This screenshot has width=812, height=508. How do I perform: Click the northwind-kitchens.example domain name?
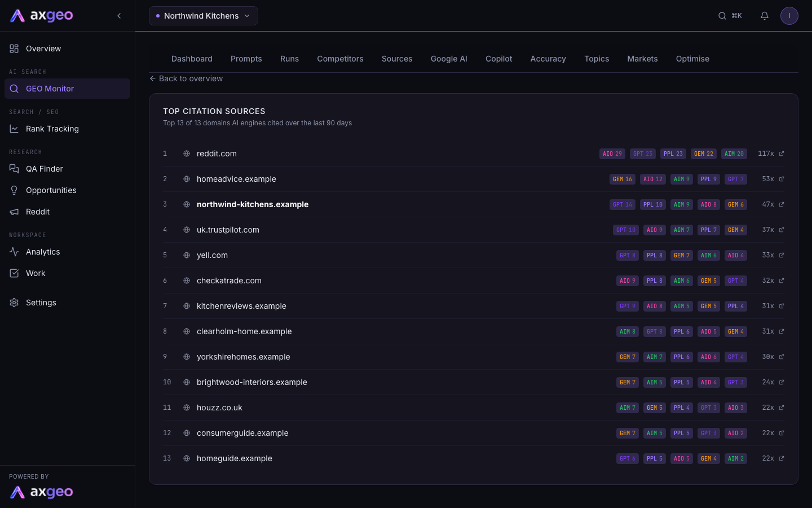tap(253, 204)
